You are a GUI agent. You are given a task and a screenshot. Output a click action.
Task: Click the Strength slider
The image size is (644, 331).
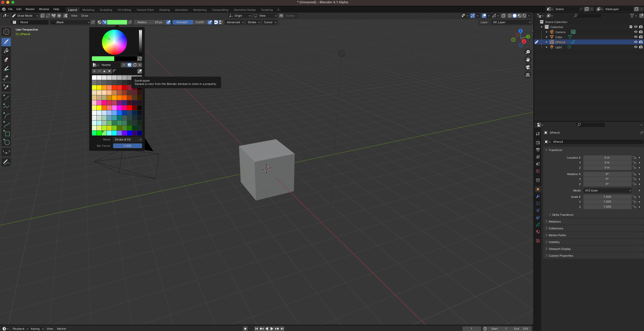pyautogui.click(x=190, y=22)
